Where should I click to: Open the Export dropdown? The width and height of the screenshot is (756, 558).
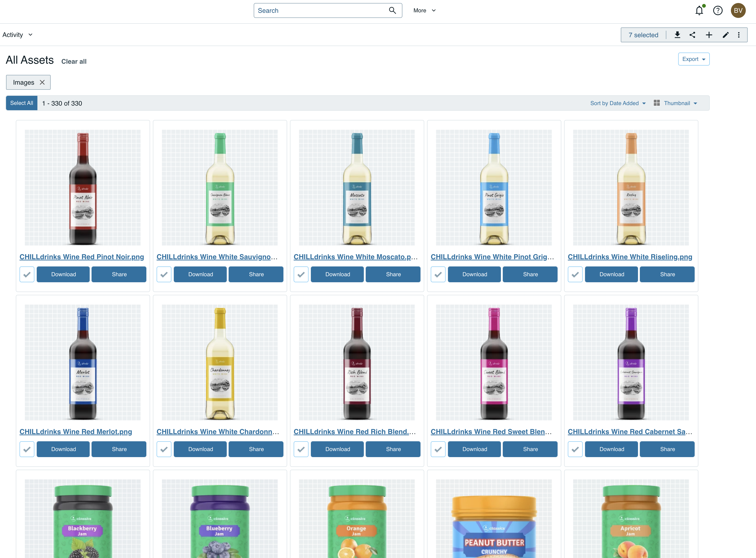(694, 59)
